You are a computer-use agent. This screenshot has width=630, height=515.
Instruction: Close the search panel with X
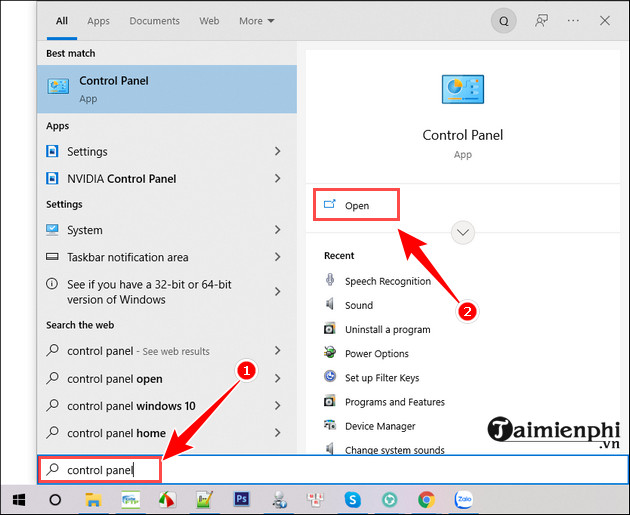point(605,20)
